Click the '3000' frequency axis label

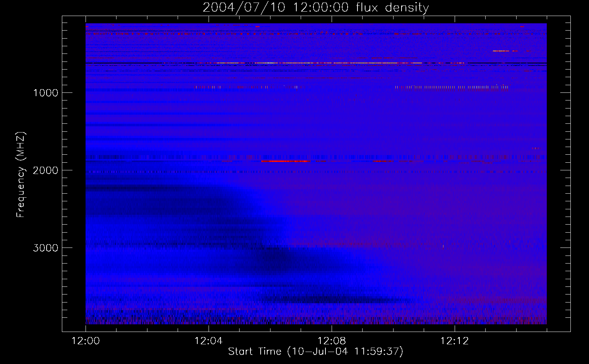46,248
